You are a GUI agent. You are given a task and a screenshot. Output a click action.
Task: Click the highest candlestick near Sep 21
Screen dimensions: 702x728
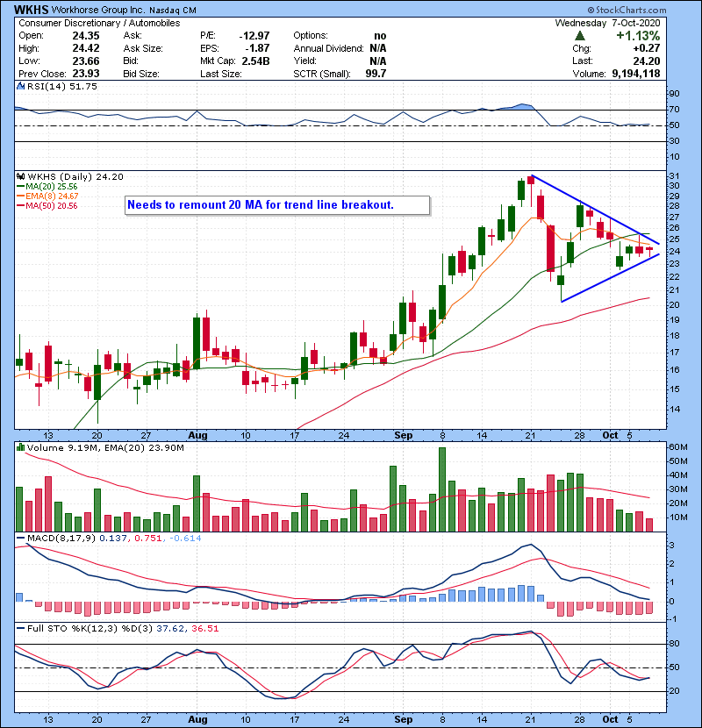[531, 191]
